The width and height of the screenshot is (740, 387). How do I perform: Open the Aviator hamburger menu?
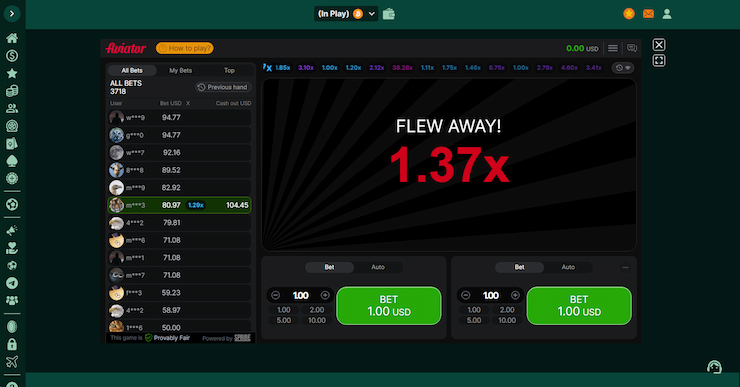[x=613, y=48]
